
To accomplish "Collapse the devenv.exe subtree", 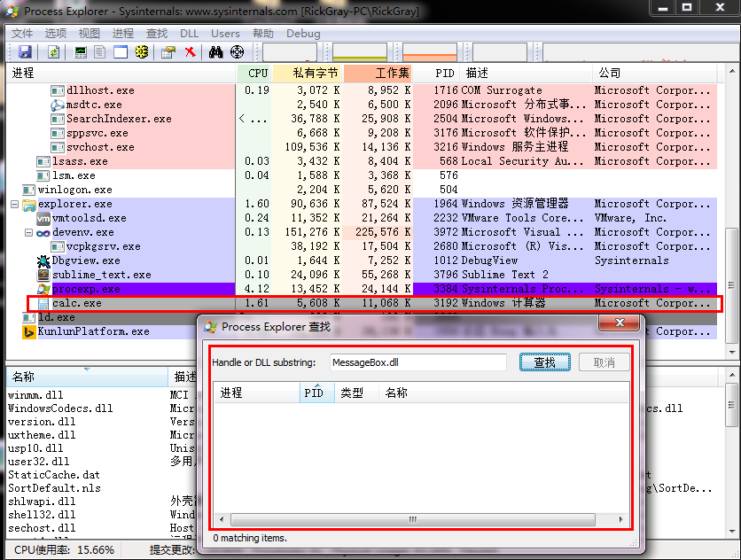I will pos(29,233).
